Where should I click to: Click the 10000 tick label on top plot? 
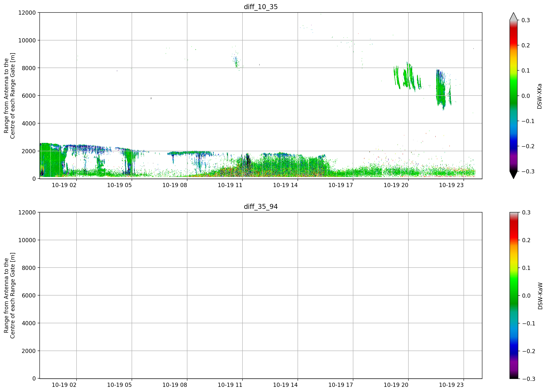(x=27, y=40)
